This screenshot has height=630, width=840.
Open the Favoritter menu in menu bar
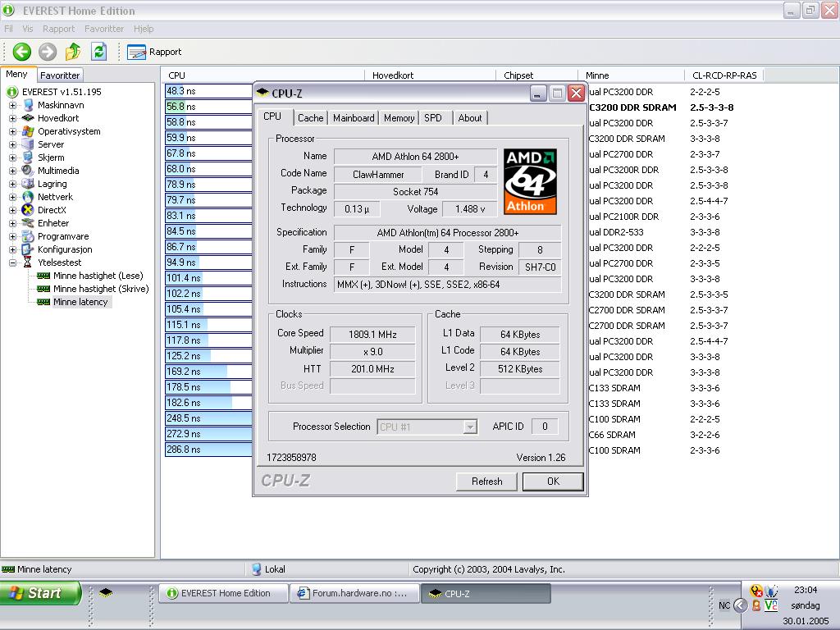[104, 29]
